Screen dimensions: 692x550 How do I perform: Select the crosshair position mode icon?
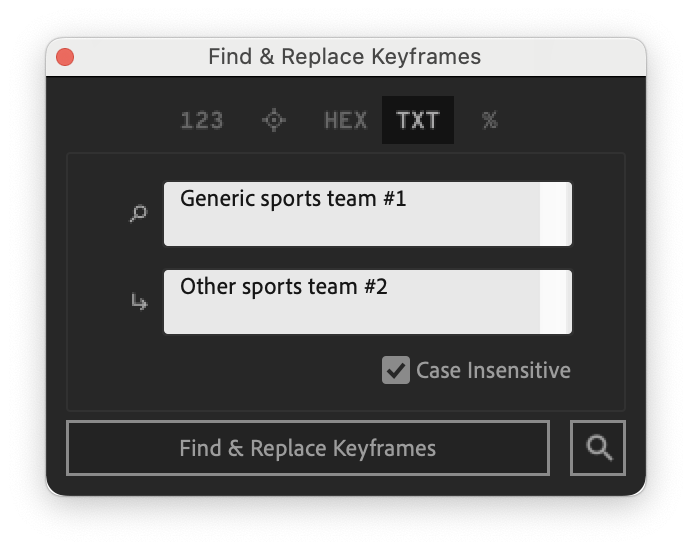click(x=274, y=120)
